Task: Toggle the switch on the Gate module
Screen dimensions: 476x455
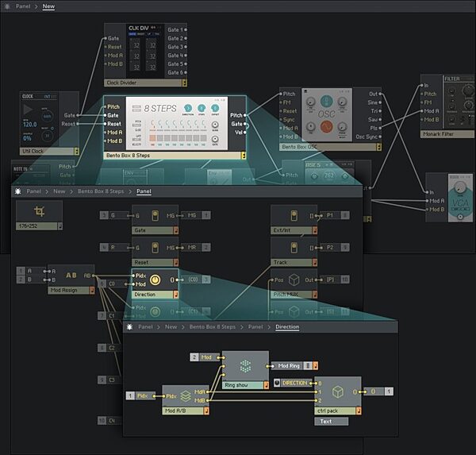Action: (x=155, y=215)
